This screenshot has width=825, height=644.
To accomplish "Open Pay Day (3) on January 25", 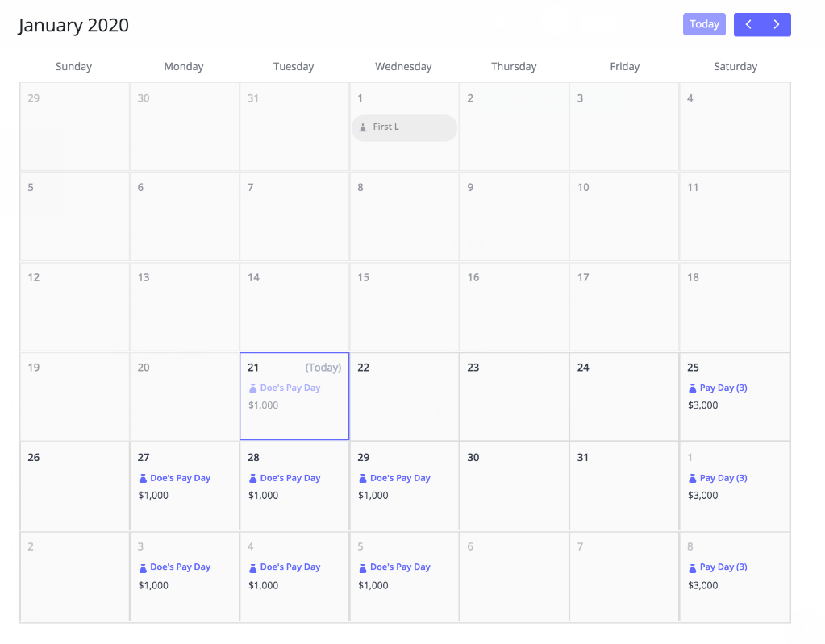I will point(723,388).
